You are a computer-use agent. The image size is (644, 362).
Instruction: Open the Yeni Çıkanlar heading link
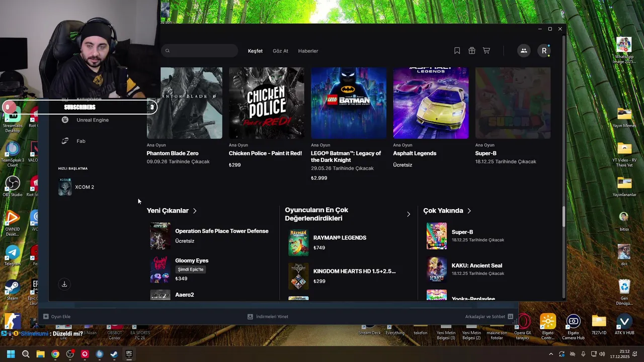point(168,211)
